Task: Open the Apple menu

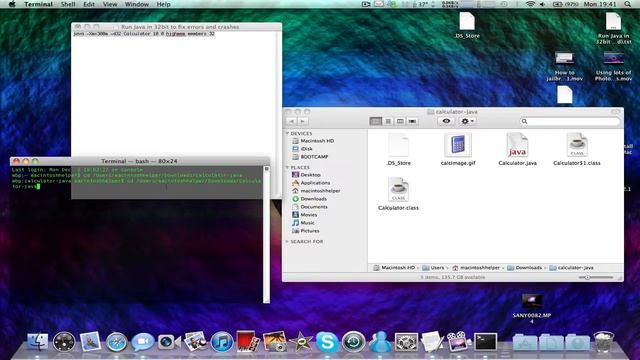Action: click(x=12, y=4)
